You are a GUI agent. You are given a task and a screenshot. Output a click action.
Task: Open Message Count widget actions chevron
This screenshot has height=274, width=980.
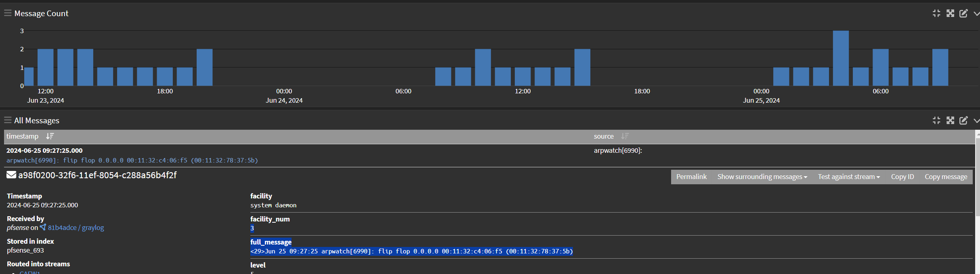[976, 13]
